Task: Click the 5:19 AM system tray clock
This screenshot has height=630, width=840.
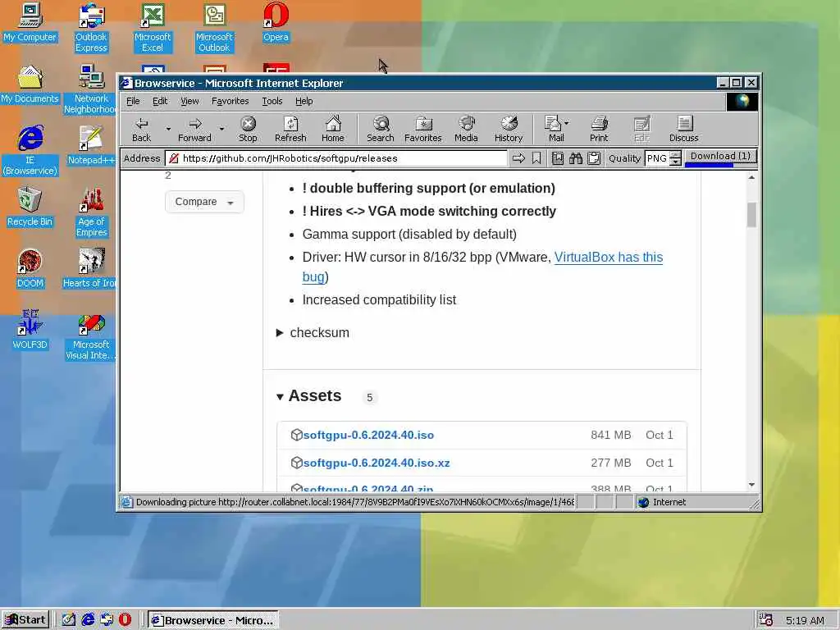Action: tap(804, 620)
